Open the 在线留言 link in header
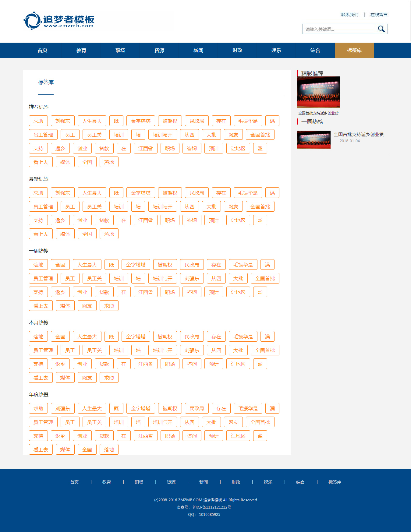 379,15
